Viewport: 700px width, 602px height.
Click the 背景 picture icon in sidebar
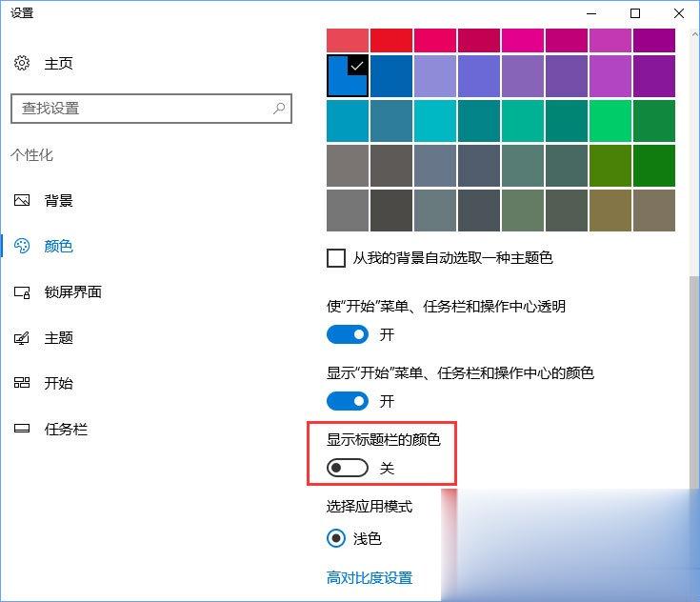[x=21, y=200]
